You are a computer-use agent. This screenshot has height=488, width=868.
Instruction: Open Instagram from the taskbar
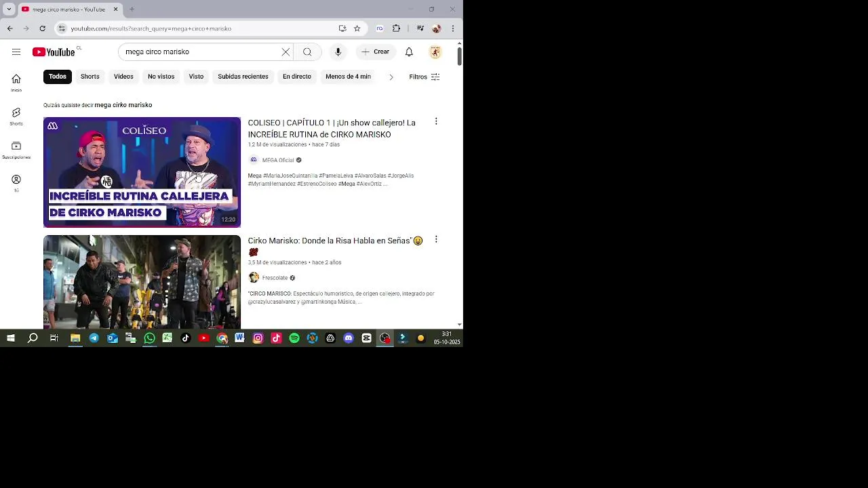tap(258, 338)
